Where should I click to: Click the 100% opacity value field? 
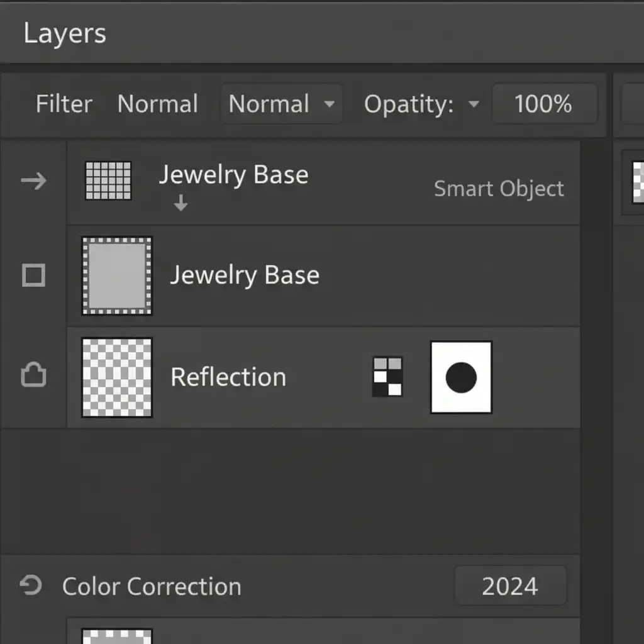tap(543, 104)
